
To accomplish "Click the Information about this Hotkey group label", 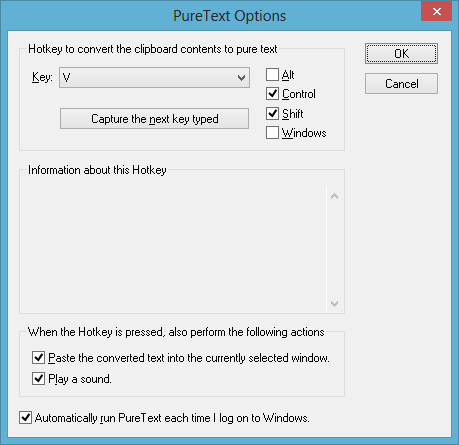I will pos(97,170).
